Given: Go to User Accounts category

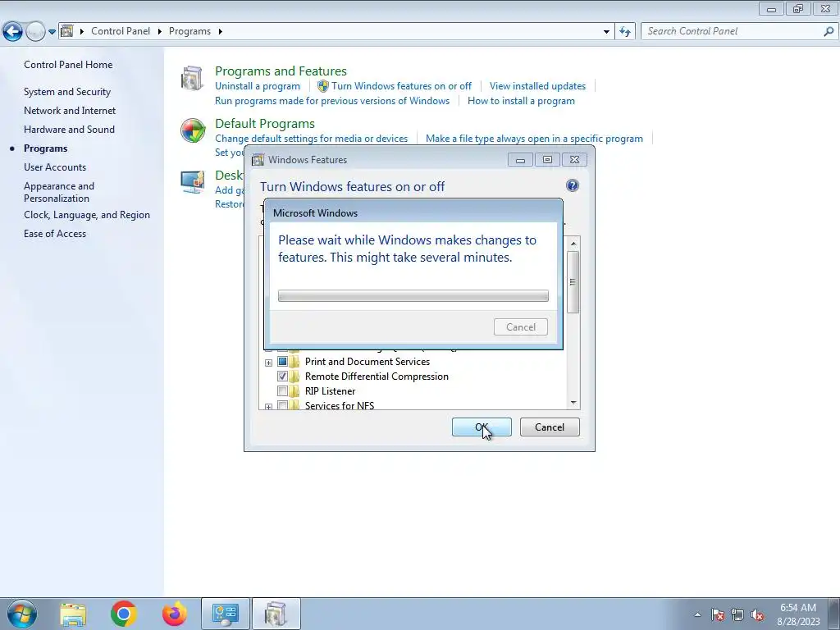Looking at the screenshot, I should click(55, 167).
